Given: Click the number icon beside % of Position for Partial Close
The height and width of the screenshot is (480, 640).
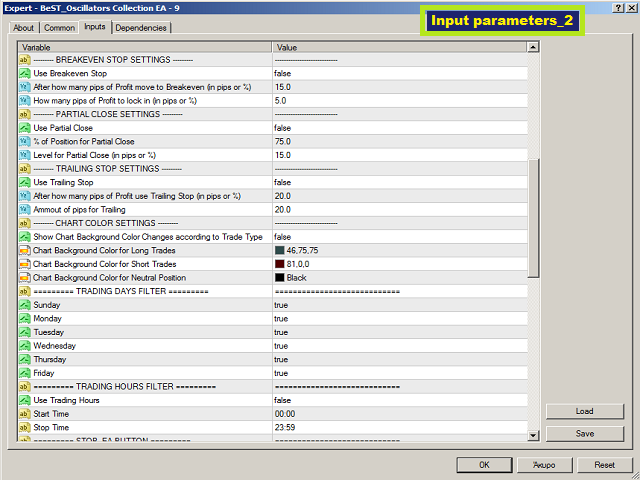Looking at the screenshot, I should tap(25, 142).
